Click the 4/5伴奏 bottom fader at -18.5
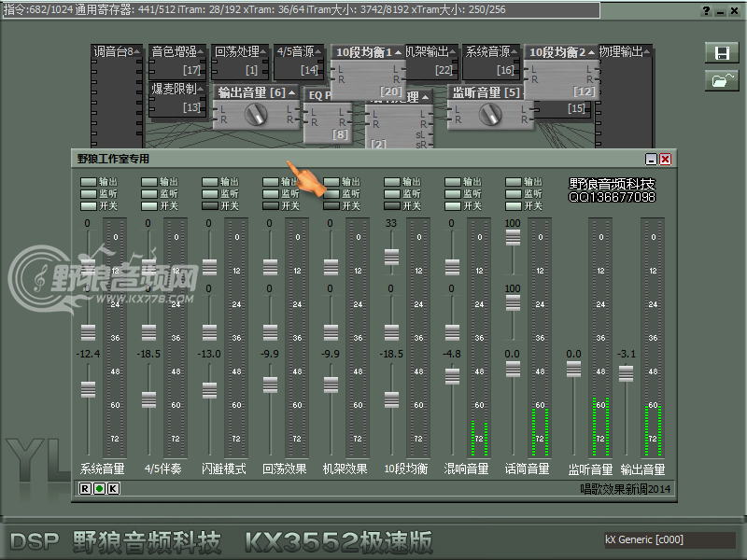Screen dimensions: 747x560 [x=148, y=400]
